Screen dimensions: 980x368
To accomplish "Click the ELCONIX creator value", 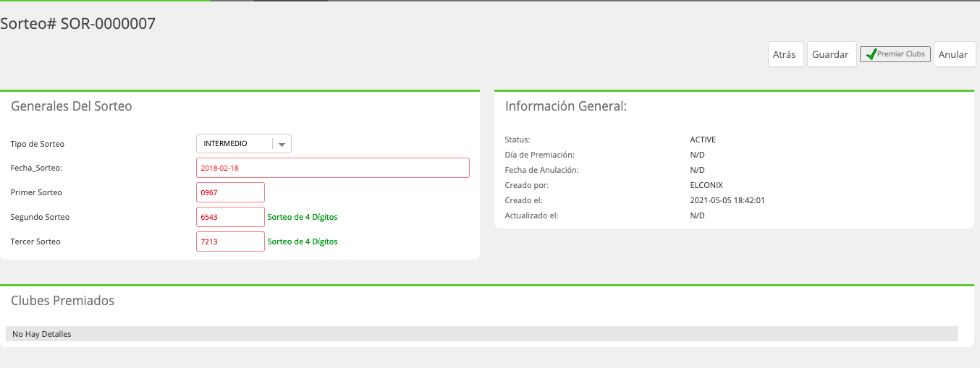I will tap(706, 185).
